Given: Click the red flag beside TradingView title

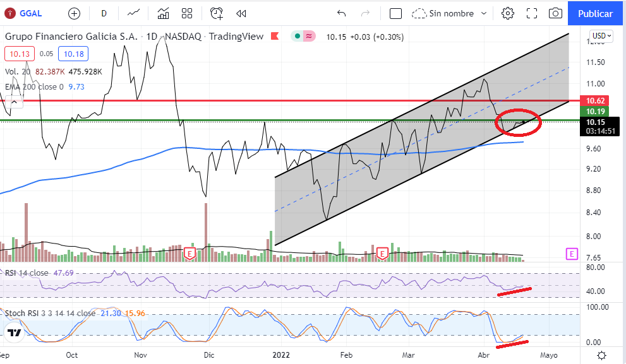Looking at the screenshot, I should click(275, 37).
